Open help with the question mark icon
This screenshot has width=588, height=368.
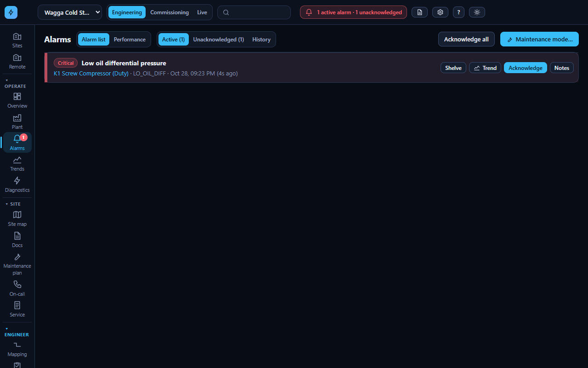coord(458,12)
